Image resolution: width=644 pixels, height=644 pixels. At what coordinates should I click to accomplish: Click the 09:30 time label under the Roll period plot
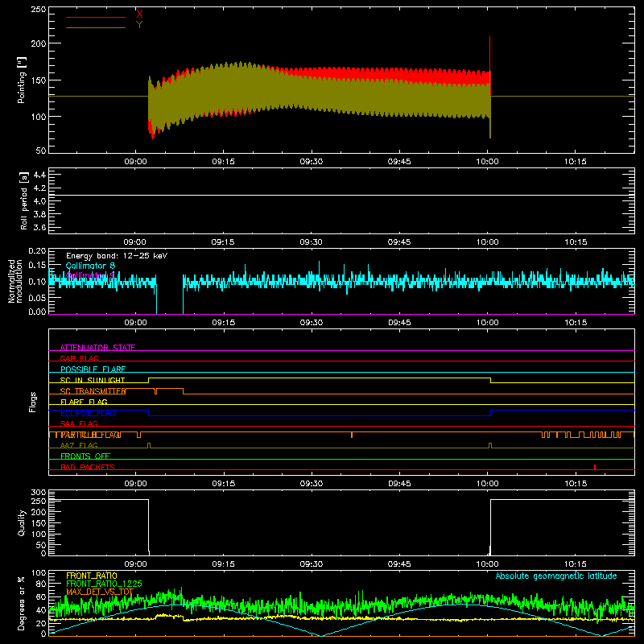[x=311, y=242]
